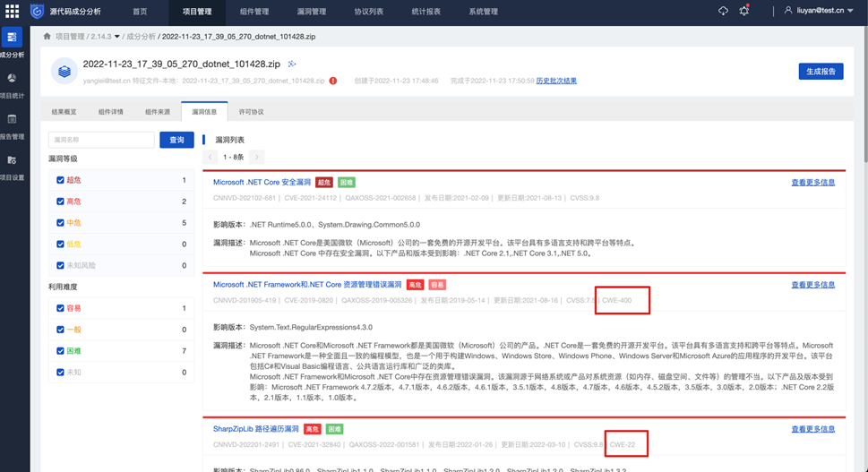Open the 报告管理 sidebar icon
Screen dimensions: 868x472
[x=12, y=119]
